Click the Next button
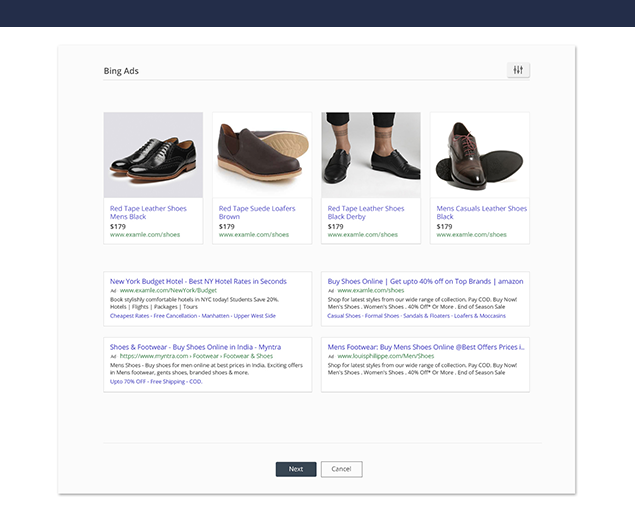 pos(296,469)
